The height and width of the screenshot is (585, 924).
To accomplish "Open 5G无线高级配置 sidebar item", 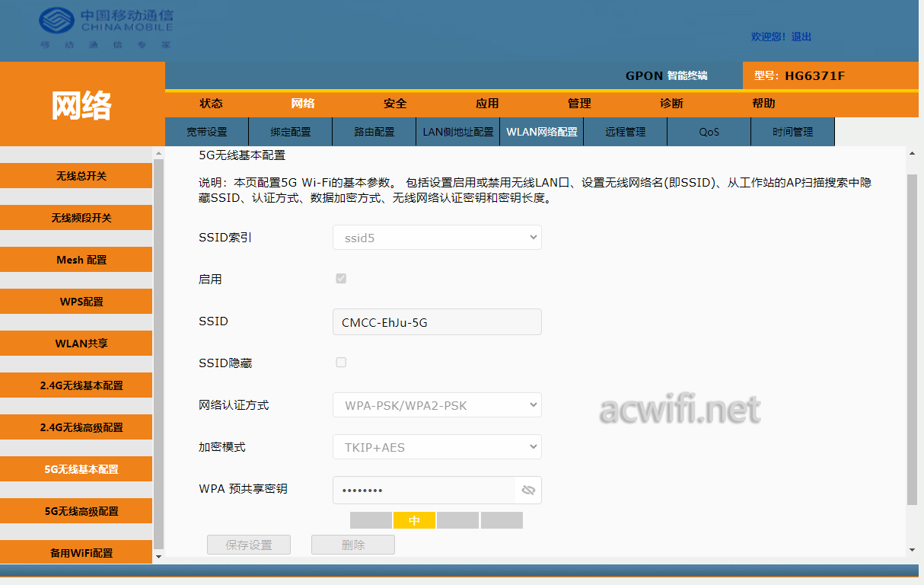I will click(x=76, y=511).
